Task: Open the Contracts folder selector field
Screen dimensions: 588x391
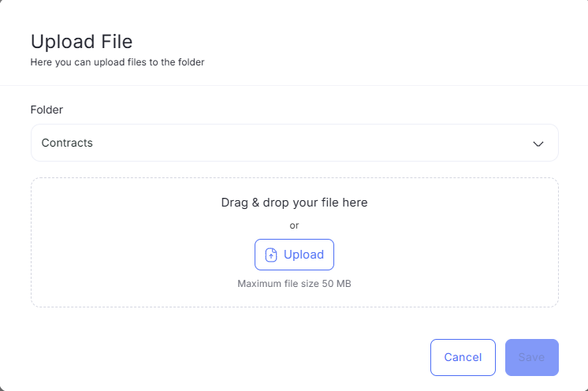Action: [294, 143]
